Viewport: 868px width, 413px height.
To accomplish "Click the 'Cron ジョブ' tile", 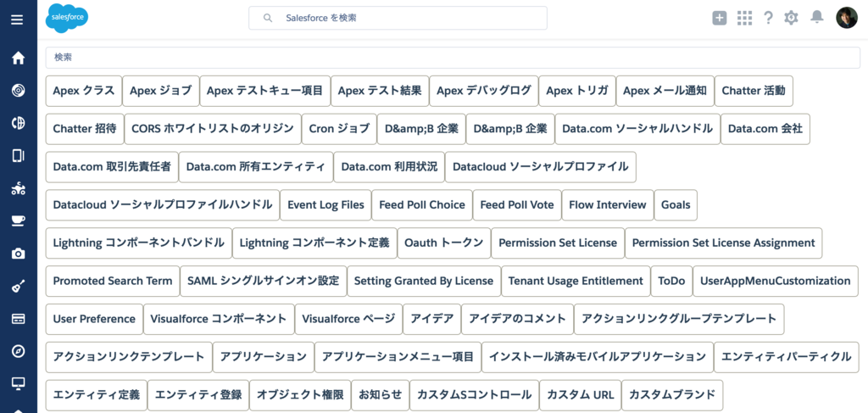I will coord(339,129).
